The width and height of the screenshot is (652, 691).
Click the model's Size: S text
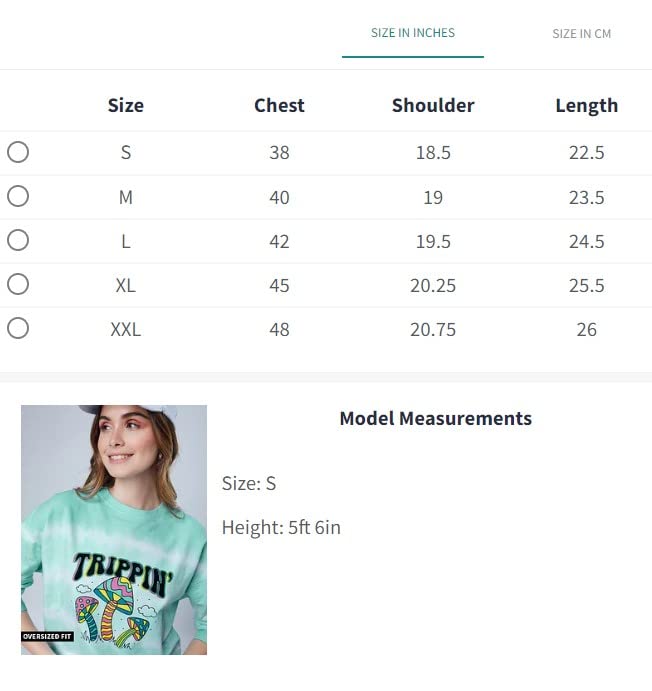point(249,483)
